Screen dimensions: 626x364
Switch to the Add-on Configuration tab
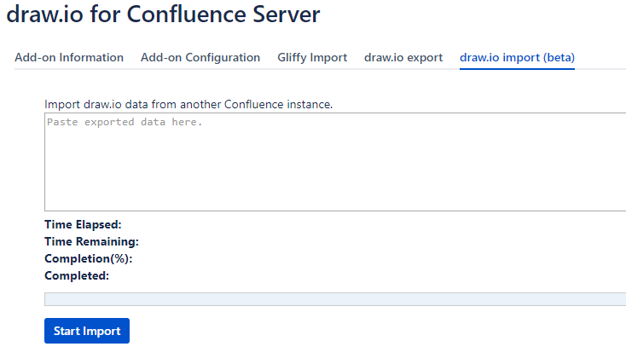click(x=200, y=57)
